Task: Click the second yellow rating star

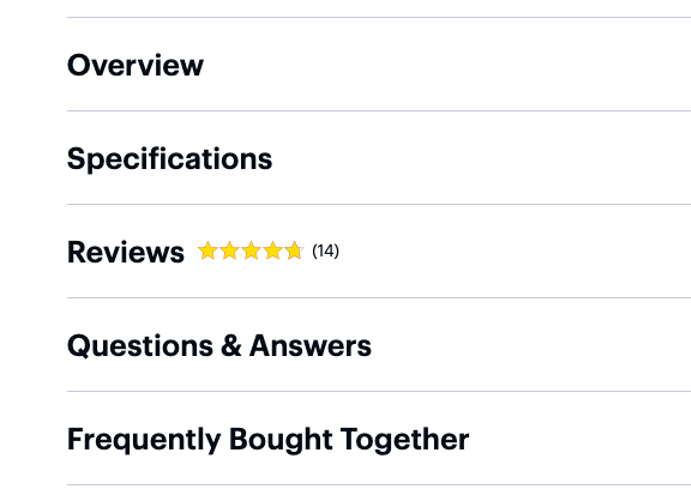Action: pos(229,251)
